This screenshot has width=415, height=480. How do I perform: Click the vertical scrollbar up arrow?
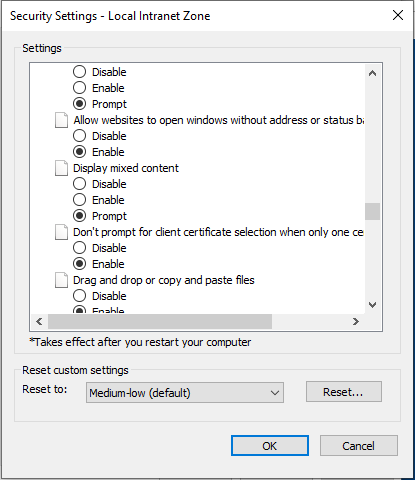(x=373, y=73)
